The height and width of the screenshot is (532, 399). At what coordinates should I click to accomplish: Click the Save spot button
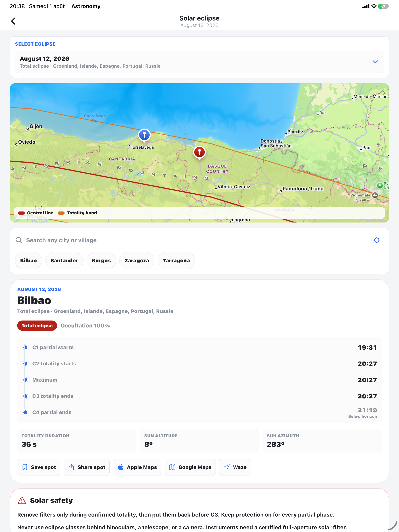click(x=39, y=467)
